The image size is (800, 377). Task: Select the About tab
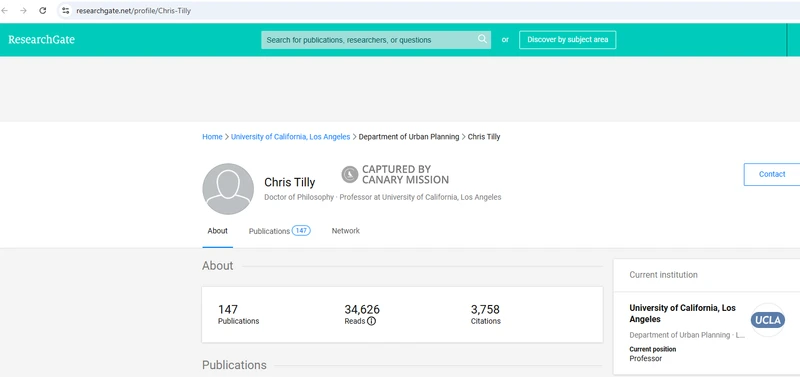pos(217,231)
